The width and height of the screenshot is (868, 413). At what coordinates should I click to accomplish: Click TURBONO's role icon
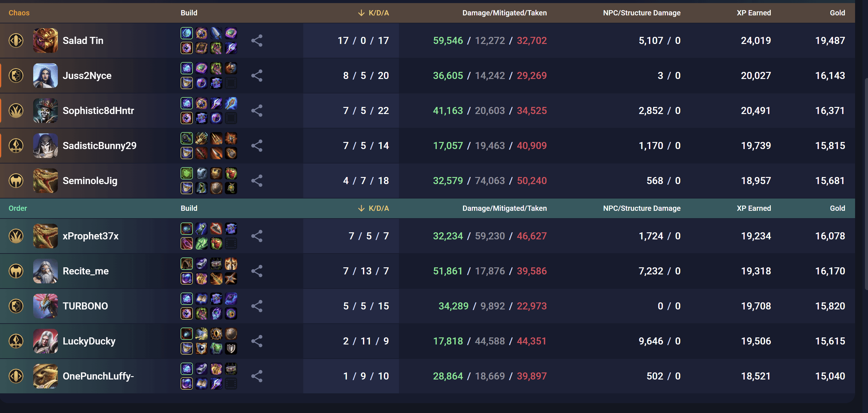pyautogui.click(x=16, y=306)
